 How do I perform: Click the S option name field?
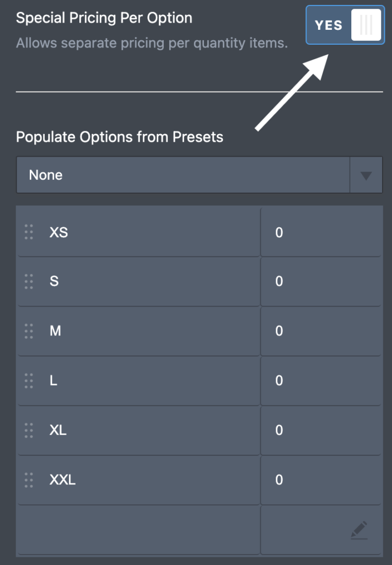click(139, 281)
